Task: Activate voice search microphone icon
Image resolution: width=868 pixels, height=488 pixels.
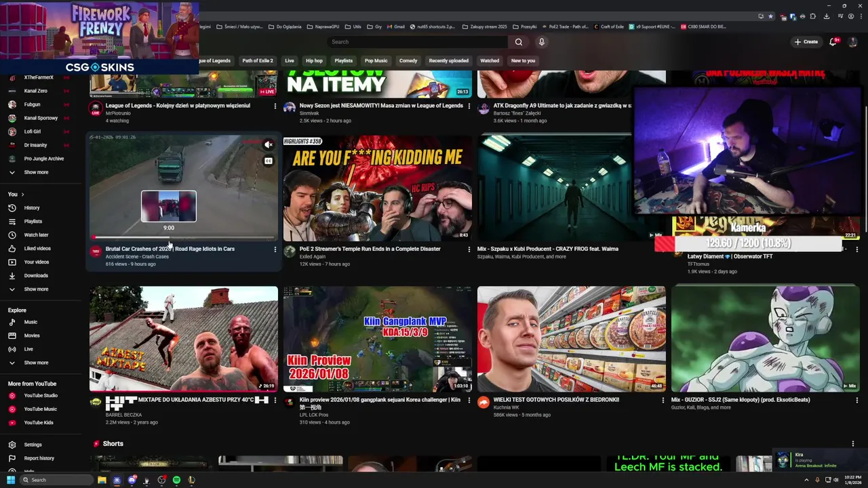Action: pyautogui.click(x=541, y=42)
